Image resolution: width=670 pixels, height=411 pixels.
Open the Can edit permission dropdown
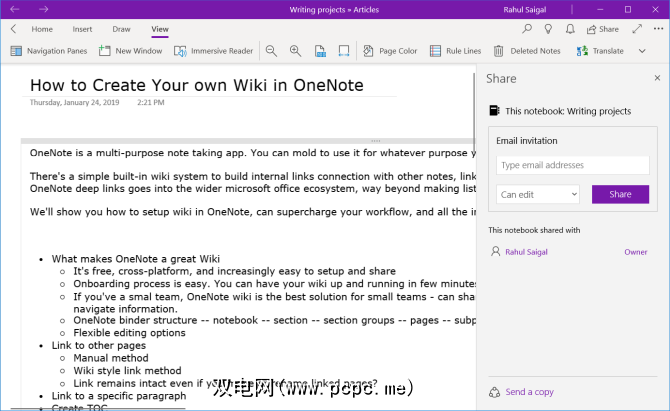538,194
